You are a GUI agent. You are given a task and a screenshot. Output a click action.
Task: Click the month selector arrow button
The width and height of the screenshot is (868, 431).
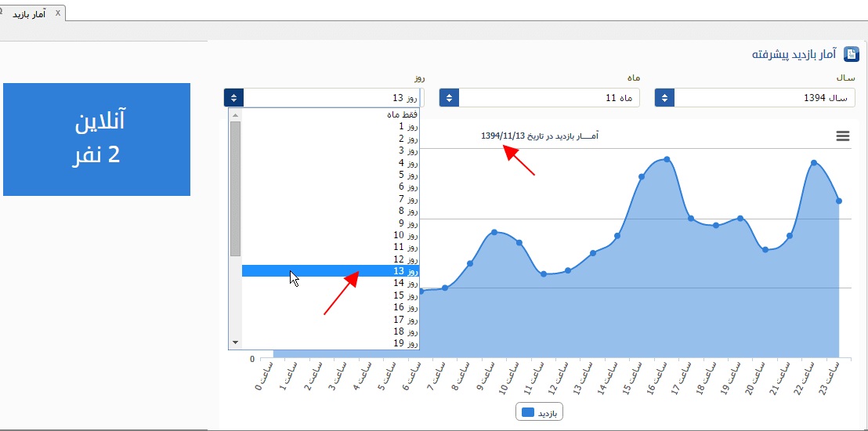pos(449,98)
